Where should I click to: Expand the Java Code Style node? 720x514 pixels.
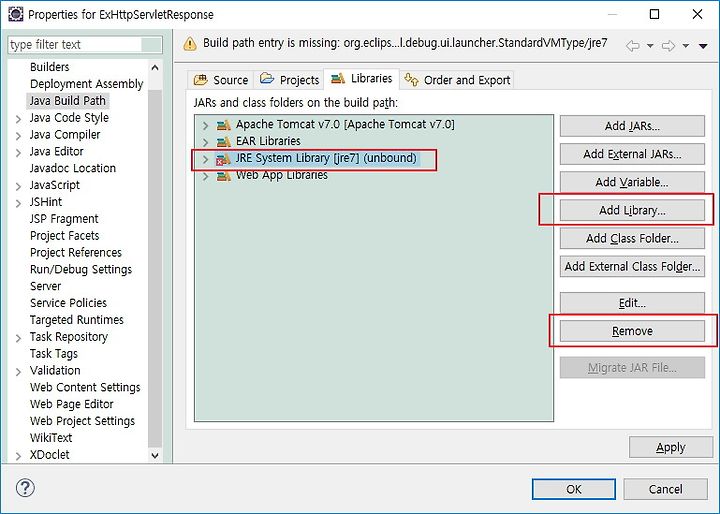click(18, 119)
